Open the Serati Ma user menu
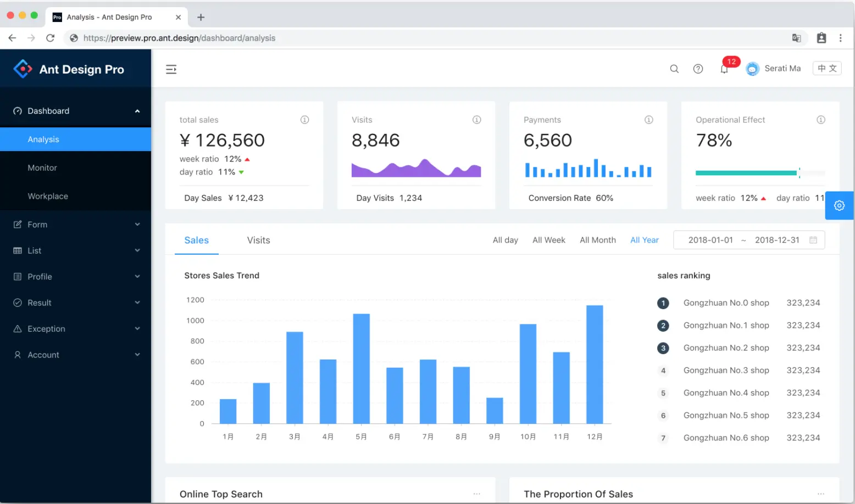Screen dimensions: 855x504 click(x=773, y=69)
